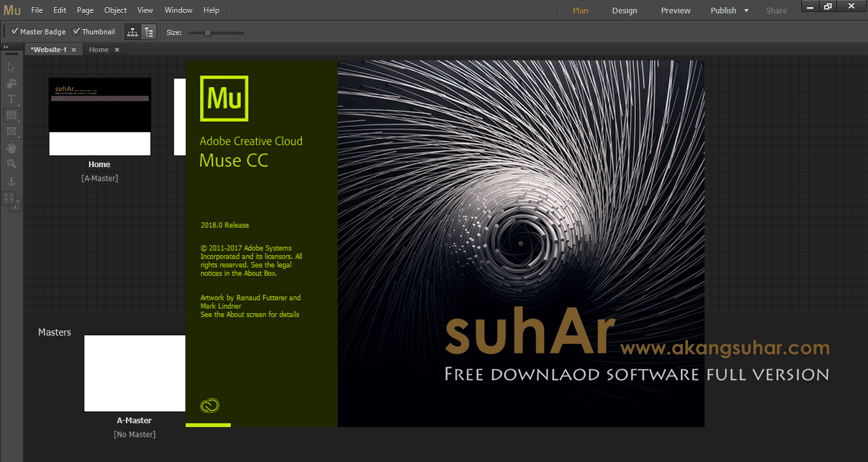Viewport: 868px width, 462px height.
Task: Switch to vertical sitemap layout
Action: (149, 32)
